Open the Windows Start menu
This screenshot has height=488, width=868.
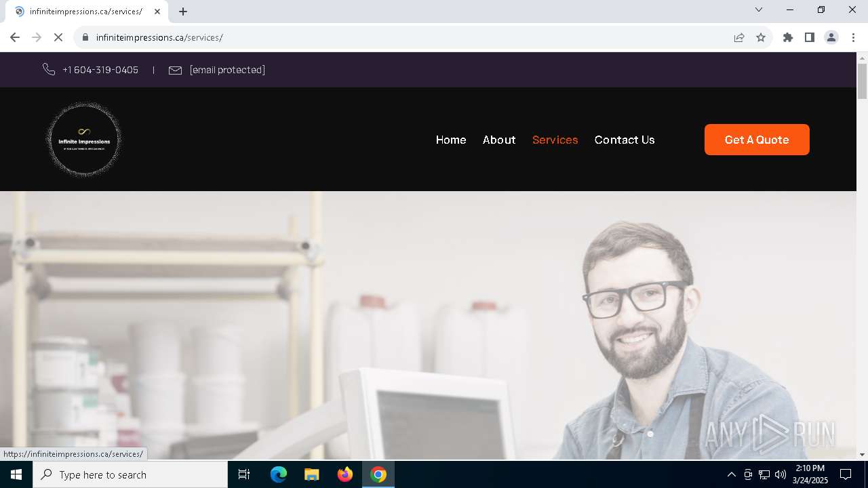pyautogui.click(x=16, y=474)
